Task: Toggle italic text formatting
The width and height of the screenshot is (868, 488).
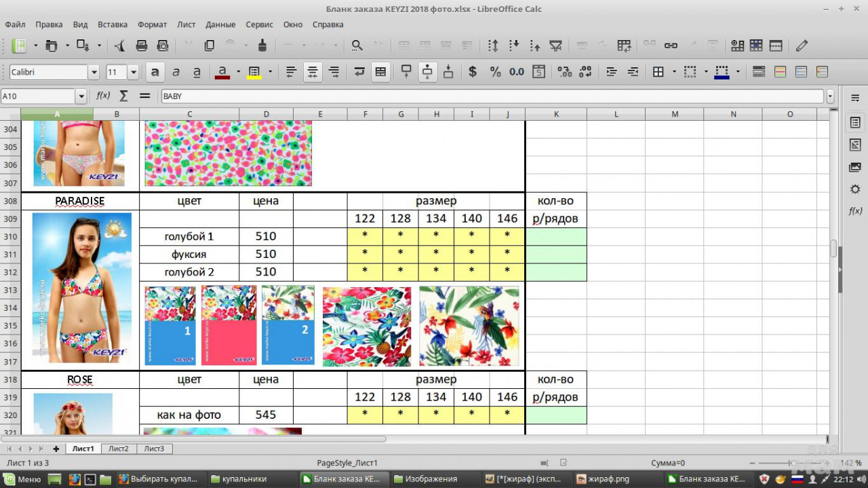Action: coord(176,72)
